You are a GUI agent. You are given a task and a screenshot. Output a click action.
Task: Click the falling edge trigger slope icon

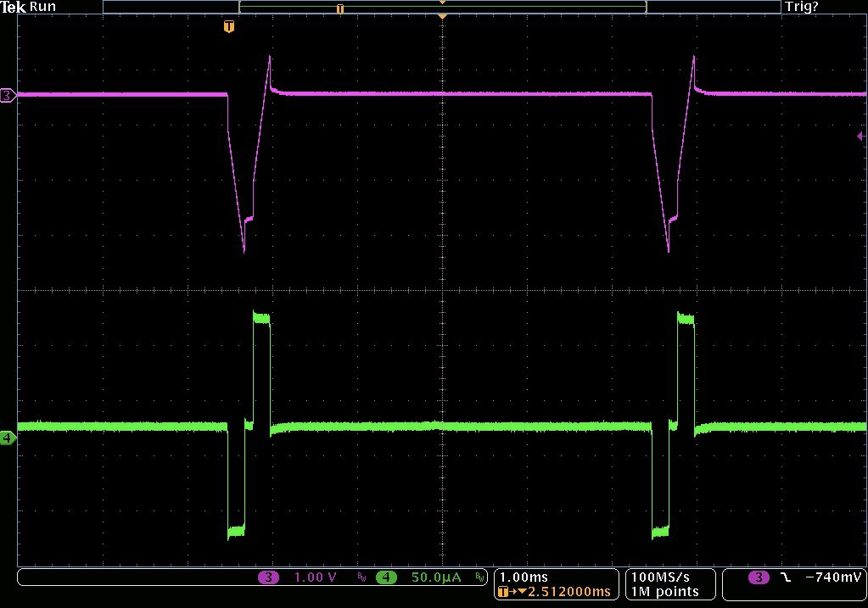point(786,577)
